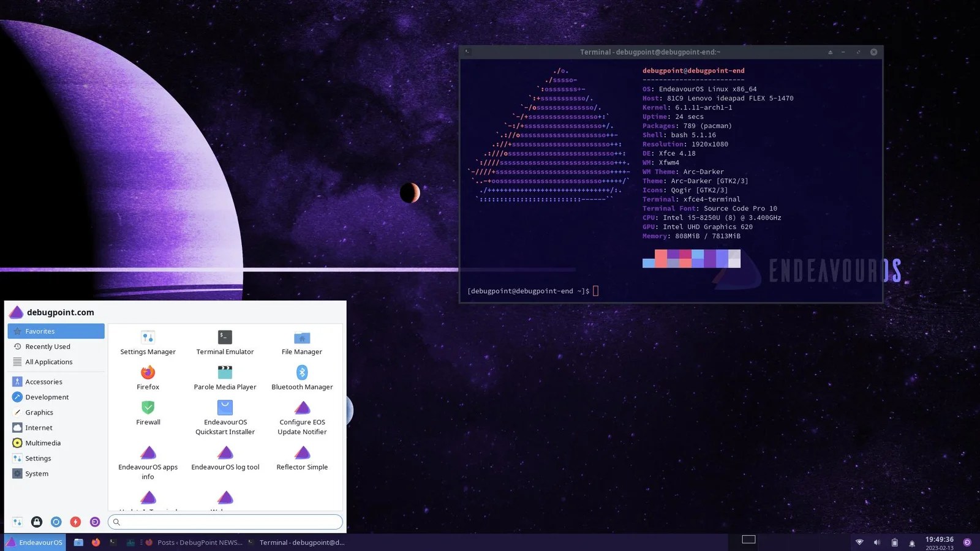This screenshot has height=551, width=980.
Task: Open the volume icon in the system tray
Action: click(877, 542)
